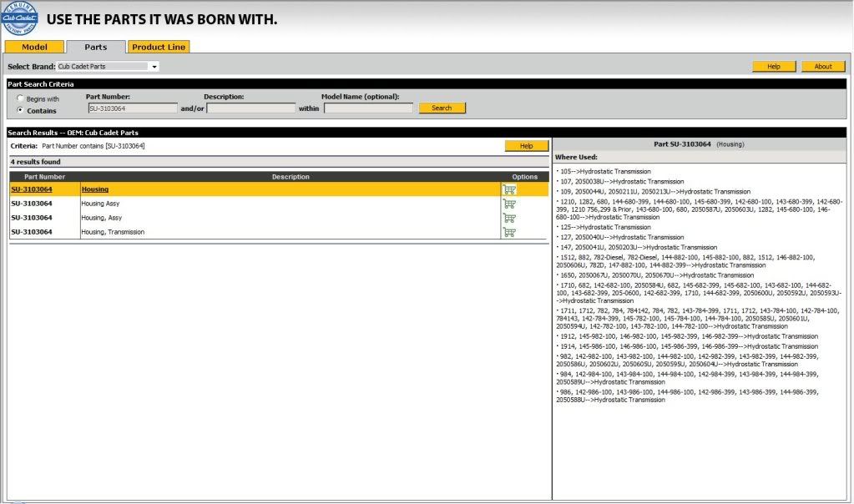854x504 pixels.
Task: Click the About button at top right
Action: [x=822, y=67]
